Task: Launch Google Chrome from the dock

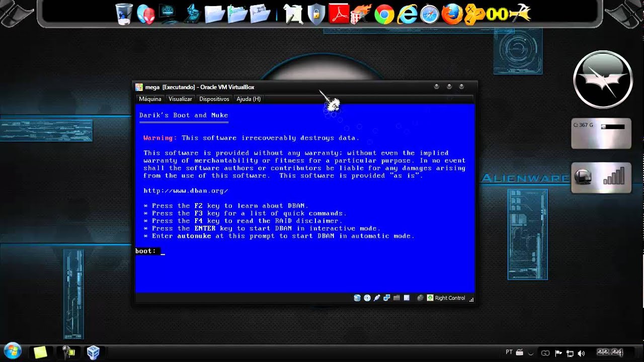Action: pos(384,15)
